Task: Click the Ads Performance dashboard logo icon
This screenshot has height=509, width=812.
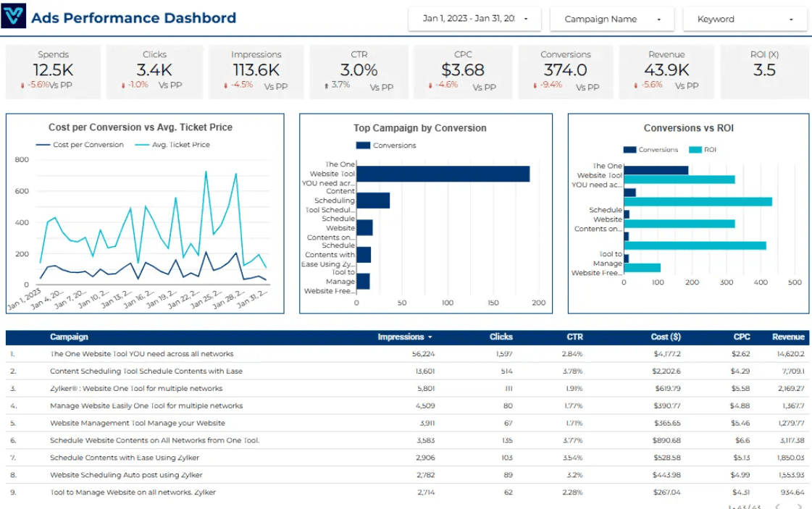Action: point(14,17)
